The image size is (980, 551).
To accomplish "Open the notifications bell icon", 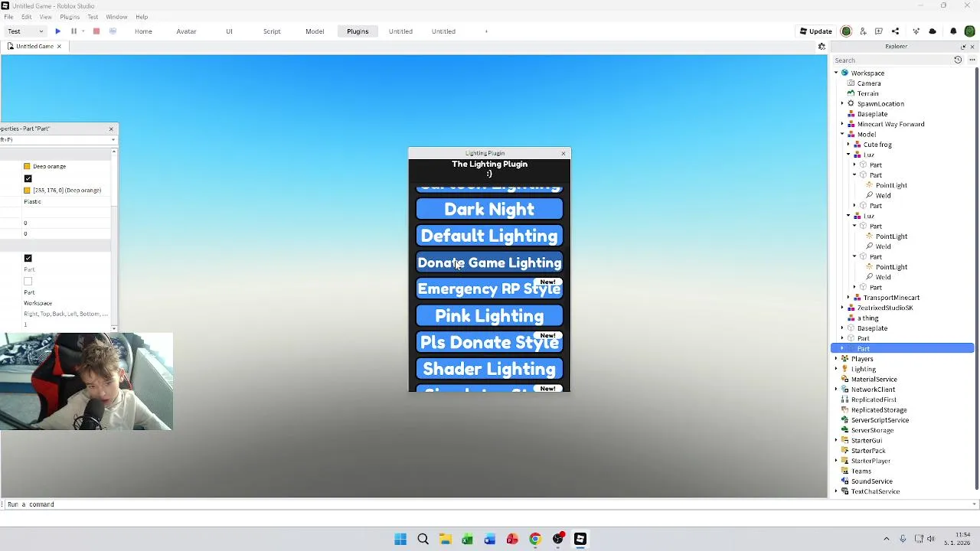I will click(953, 31).
